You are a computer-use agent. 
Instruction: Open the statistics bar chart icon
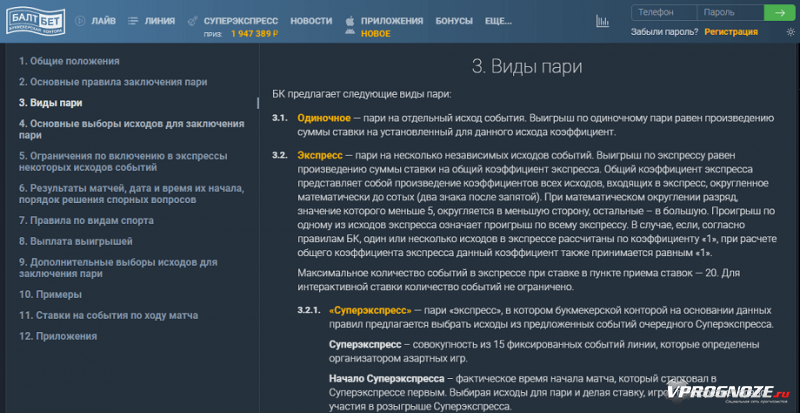pyautogui.click(x=603, y=21)
